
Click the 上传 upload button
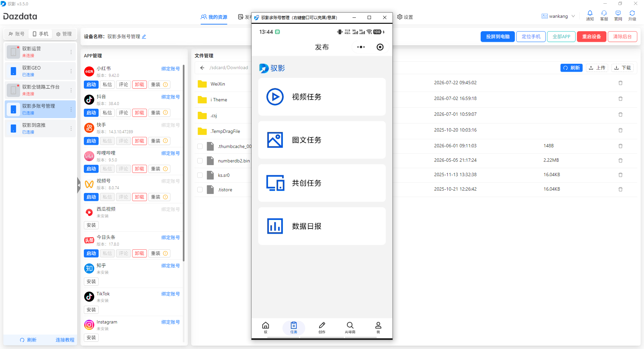597,68
